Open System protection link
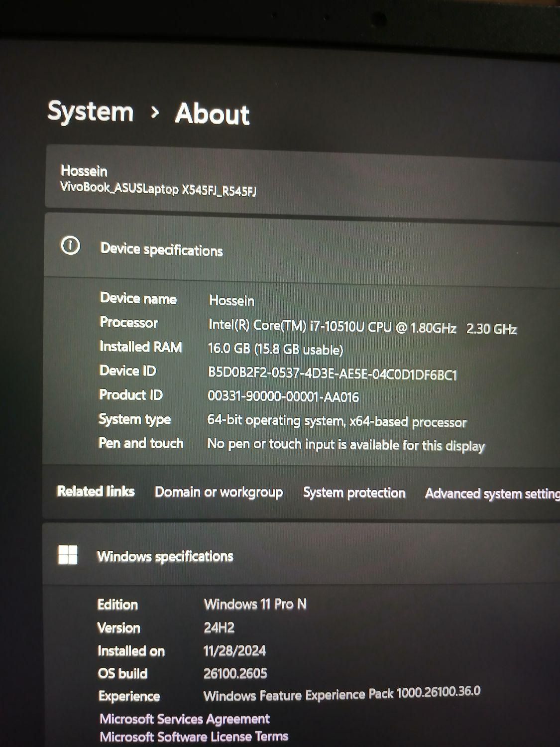 click(354, 493)
